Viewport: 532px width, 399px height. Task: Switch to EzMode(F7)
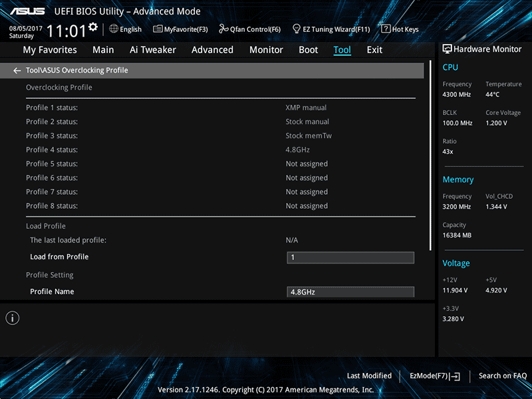[x=435, y=376]
